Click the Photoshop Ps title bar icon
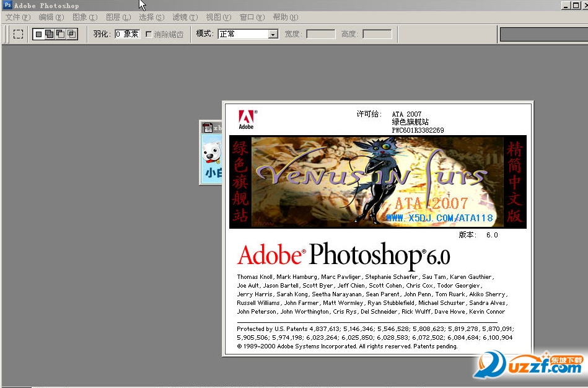This screenshot has height=388, width=588. tap(7, 5)
